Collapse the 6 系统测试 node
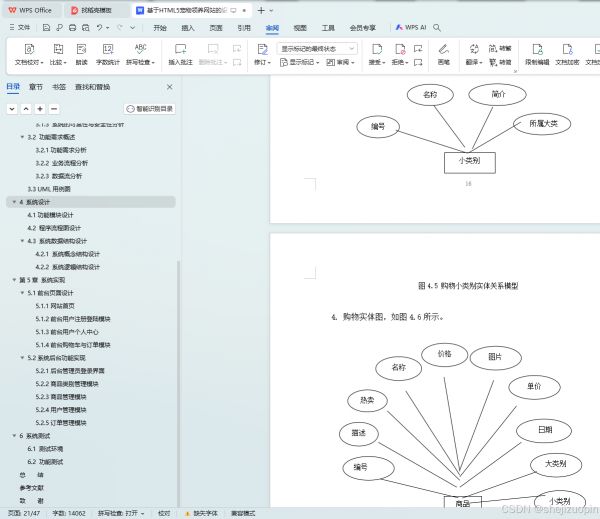600x519 pixels. tap(14, 436)
